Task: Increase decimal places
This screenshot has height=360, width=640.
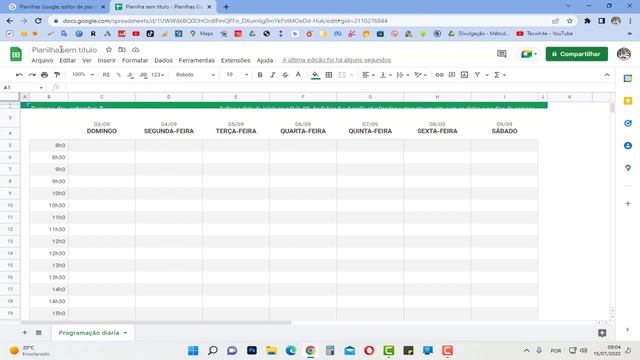Action: click(x=143, y=75)
